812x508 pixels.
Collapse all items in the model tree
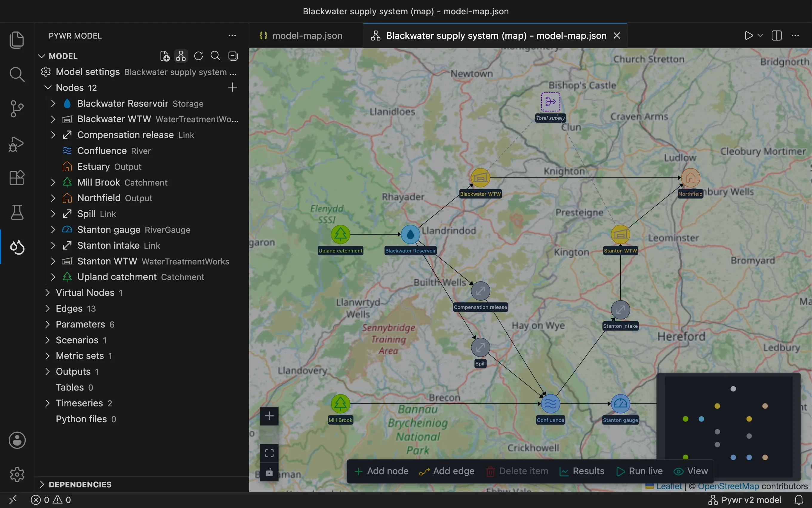tap(233, 56)
